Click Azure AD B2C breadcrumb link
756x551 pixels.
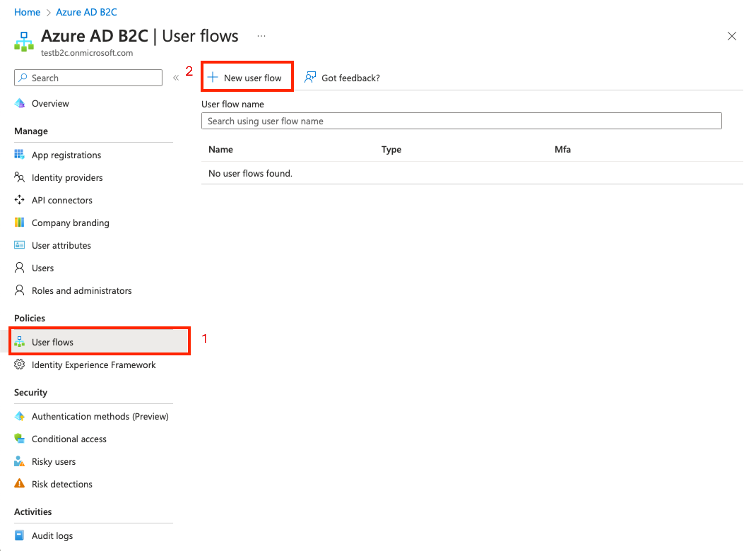coord(86,12)
